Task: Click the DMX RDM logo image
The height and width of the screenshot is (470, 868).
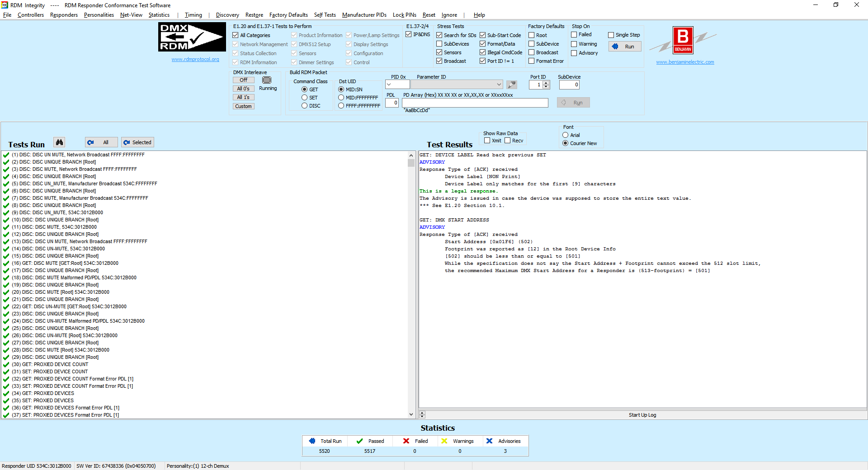Action: (192, 37)
